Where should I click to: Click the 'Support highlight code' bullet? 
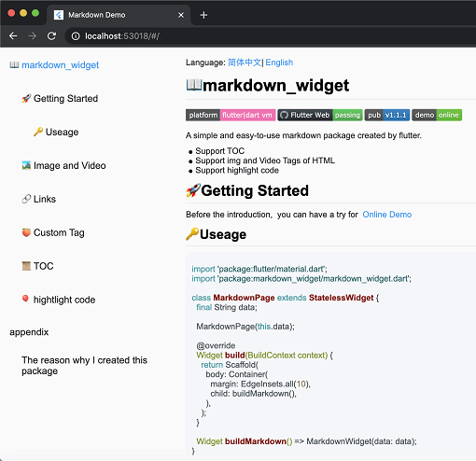237,171
